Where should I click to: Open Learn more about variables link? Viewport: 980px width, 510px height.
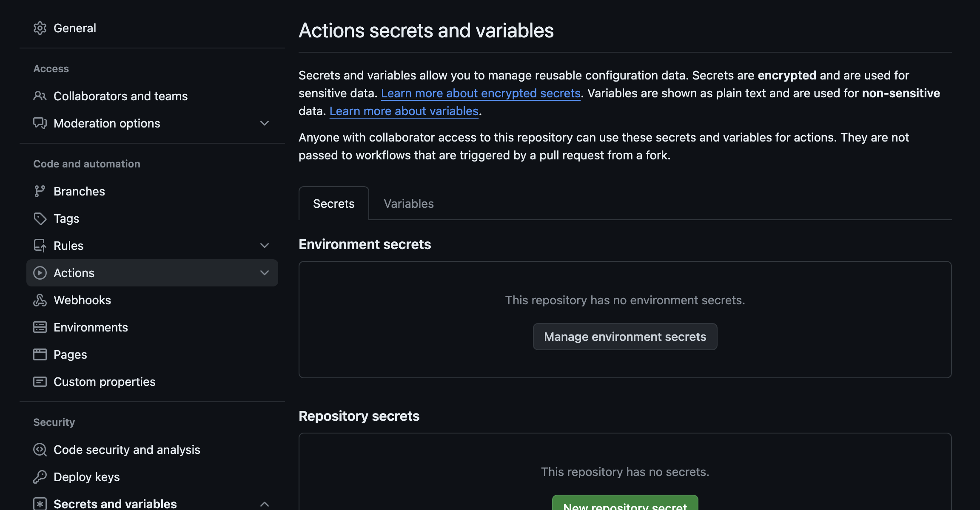pos(404,111)
